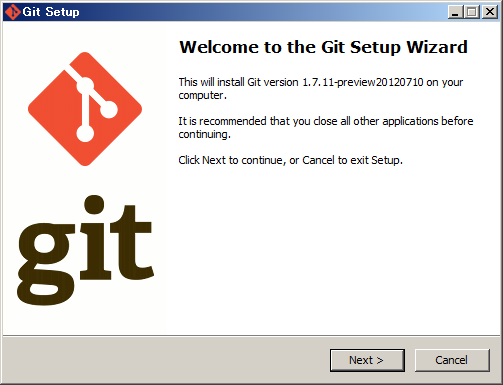Click the letter g in git wordmark
This screenshot has width=503, height=385.
(x=46, y=264)
